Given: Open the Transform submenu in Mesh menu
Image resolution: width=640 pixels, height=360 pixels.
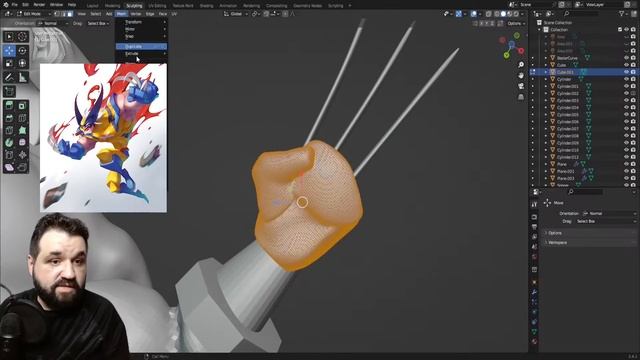Looking at the screenshot, I should [141, 22].
